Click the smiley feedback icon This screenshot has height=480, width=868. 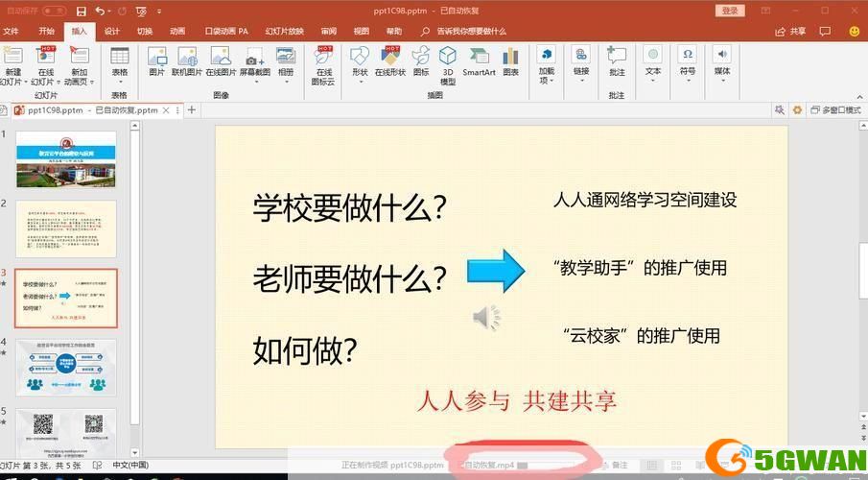pyautogui.click(x=855, y=32)
